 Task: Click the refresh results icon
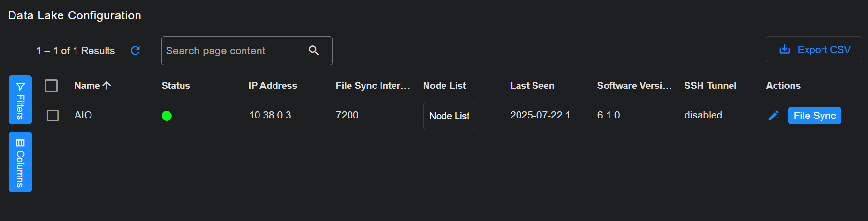[x=136, y=51]
